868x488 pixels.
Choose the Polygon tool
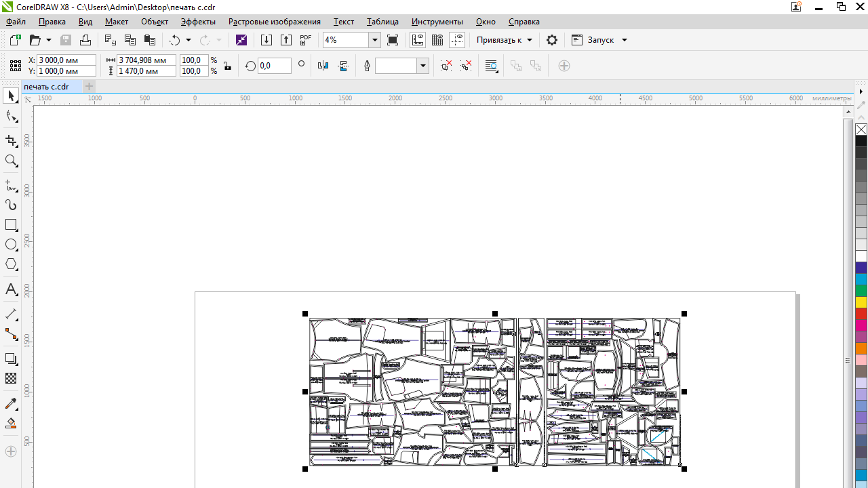tap(11, 264)
